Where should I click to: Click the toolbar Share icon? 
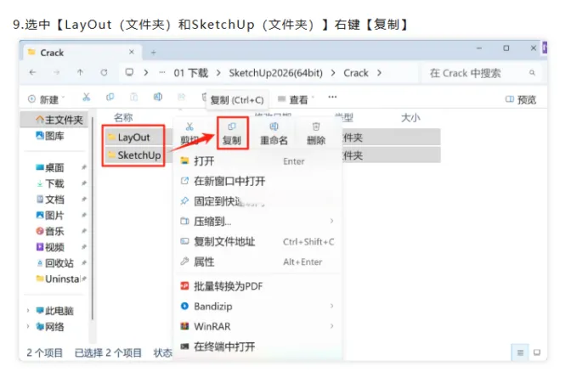click(182, 98)
